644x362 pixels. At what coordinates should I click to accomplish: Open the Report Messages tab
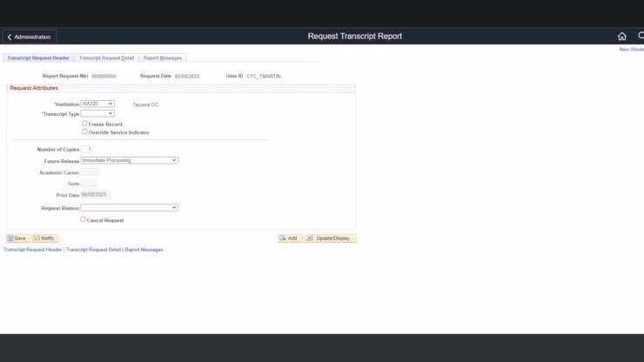point(163,58)
